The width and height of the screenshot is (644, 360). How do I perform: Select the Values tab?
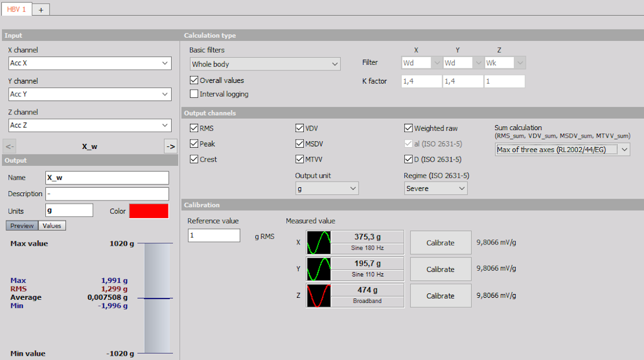click(x=52, y=226)
